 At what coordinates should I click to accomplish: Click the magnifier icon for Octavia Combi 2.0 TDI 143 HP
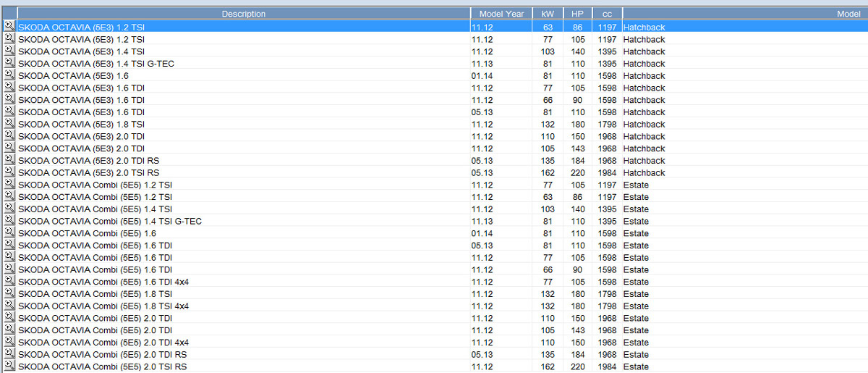pos(9,330)
